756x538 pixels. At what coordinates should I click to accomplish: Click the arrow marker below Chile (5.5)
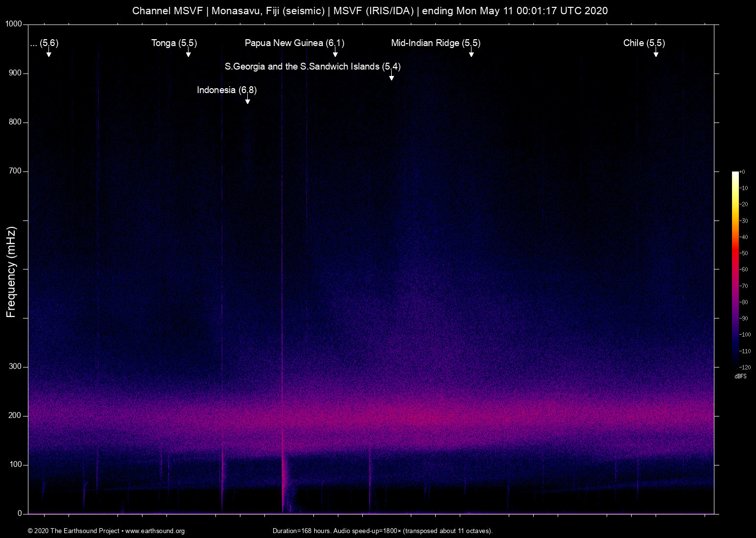(x=656, y=53)
